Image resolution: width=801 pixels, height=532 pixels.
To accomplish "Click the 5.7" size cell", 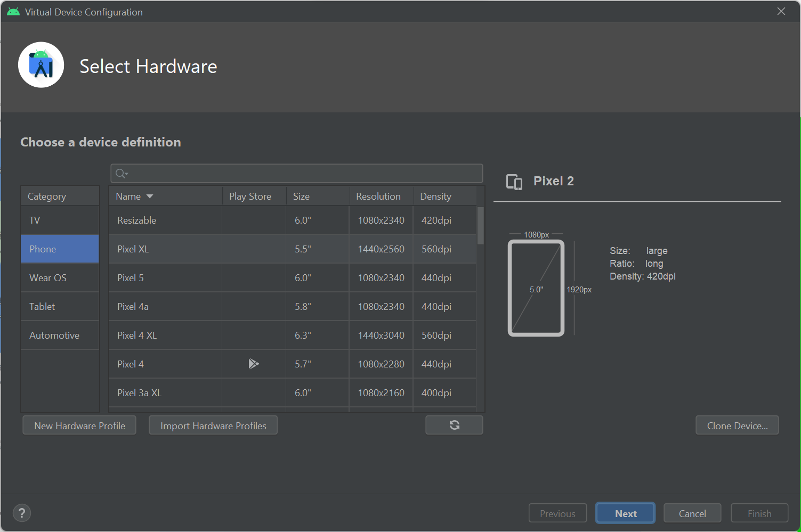I will [318, 364].
